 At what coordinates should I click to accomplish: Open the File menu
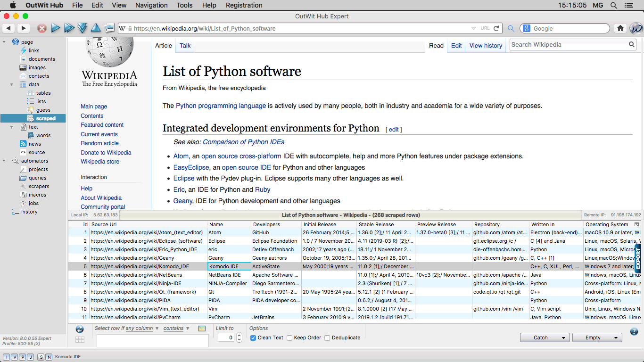(x=77, y=5)
